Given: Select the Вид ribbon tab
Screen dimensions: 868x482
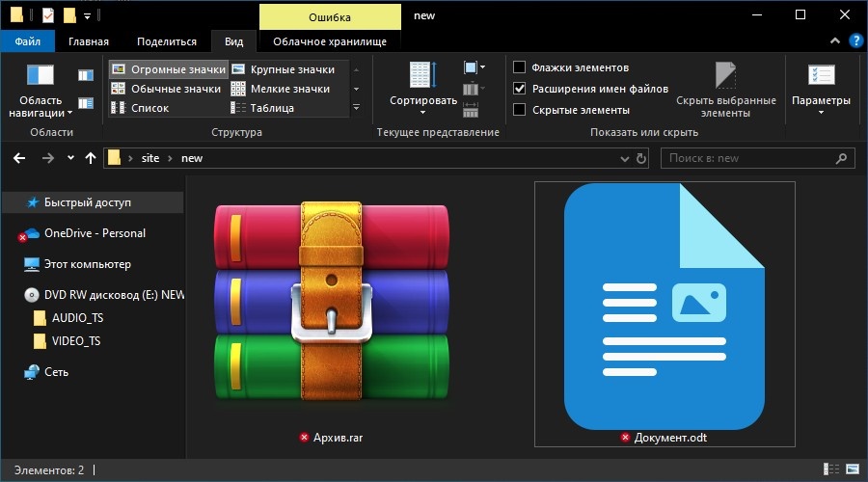Looking at the screenshot, I should [x=233, y=41].
